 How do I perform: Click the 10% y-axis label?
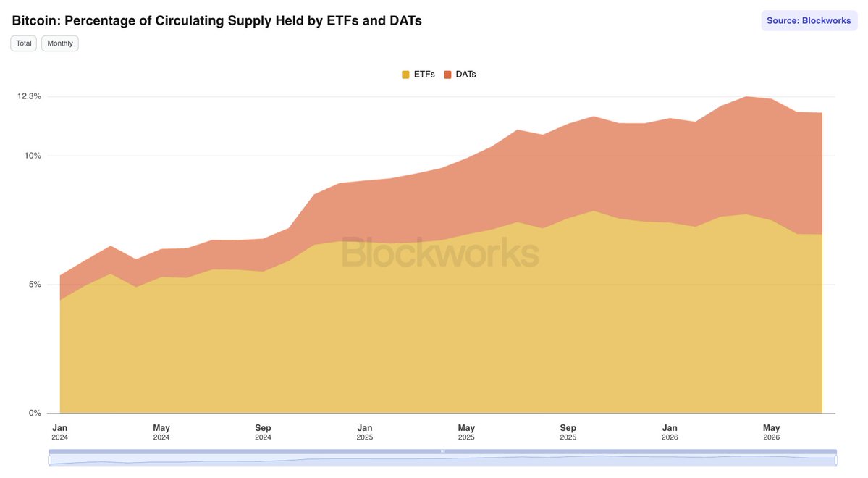tap(33, 156)
